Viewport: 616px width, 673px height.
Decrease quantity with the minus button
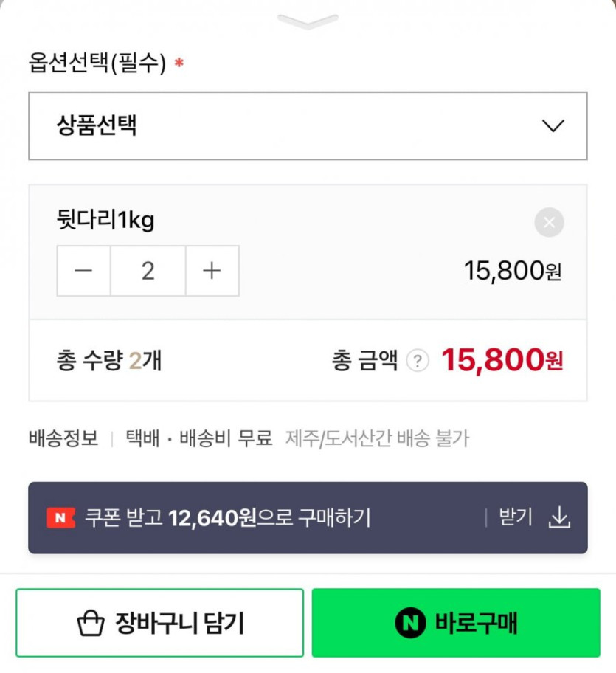click(84, 271)
